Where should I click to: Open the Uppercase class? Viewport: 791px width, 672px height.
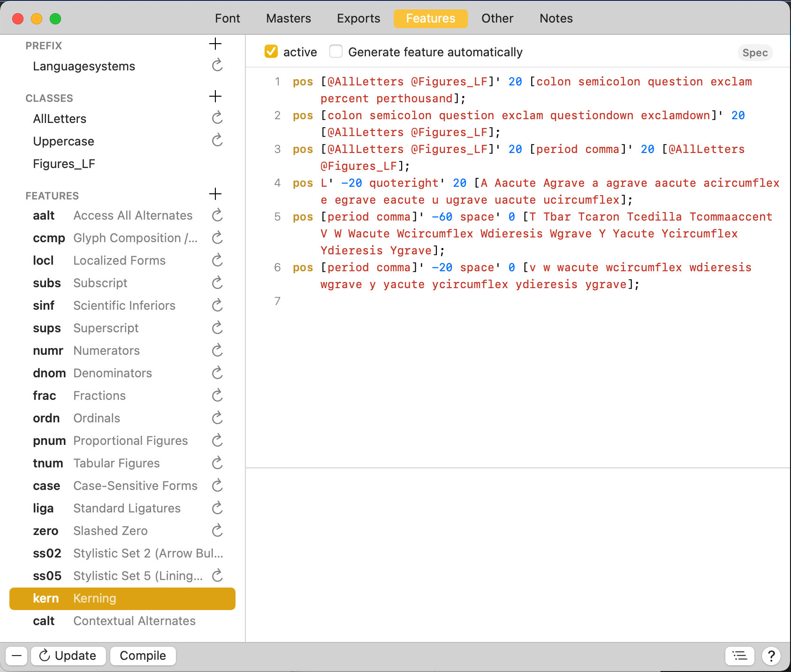[x=63, y=141]
